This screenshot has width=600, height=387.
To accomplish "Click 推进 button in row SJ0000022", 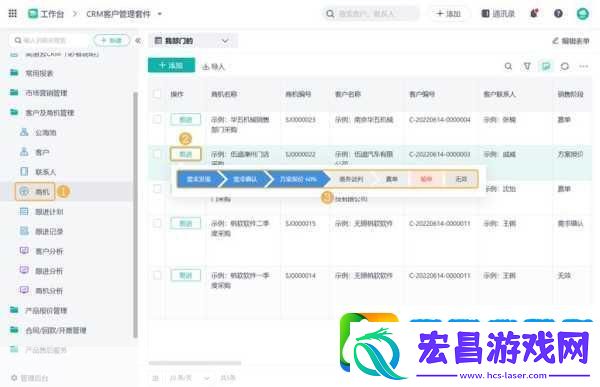I will [x=186, y=154].
